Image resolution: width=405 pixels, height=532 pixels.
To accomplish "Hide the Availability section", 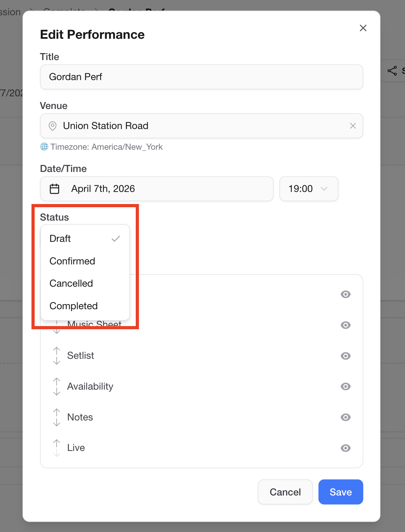I will 346,386.
